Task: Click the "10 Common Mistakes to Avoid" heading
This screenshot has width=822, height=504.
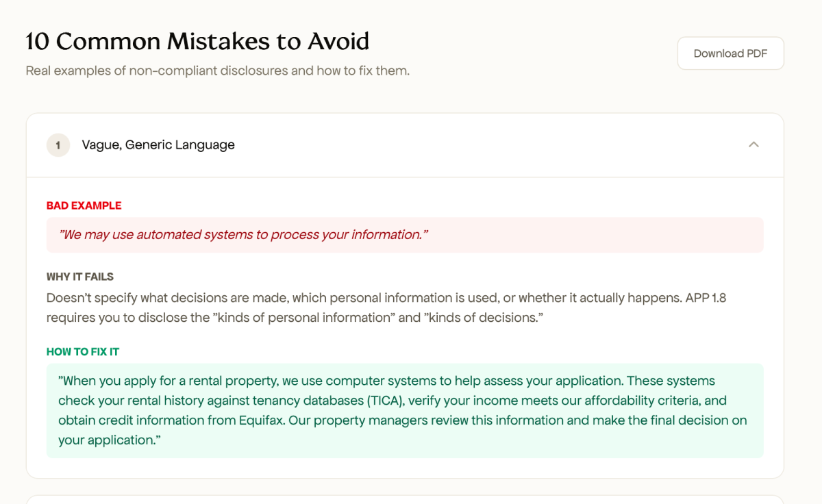Action: 197,42
